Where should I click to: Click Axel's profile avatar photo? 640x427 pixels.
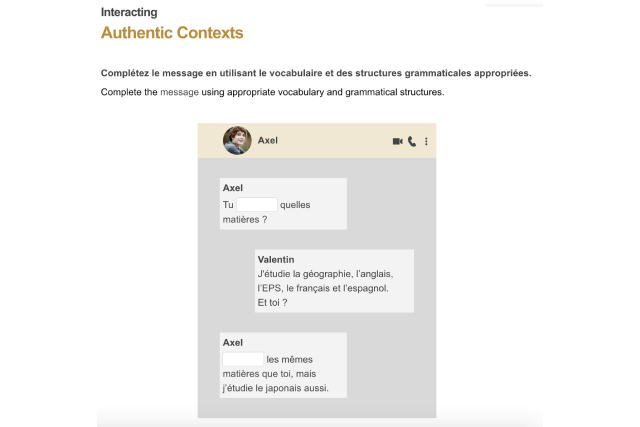coord(237,140)
